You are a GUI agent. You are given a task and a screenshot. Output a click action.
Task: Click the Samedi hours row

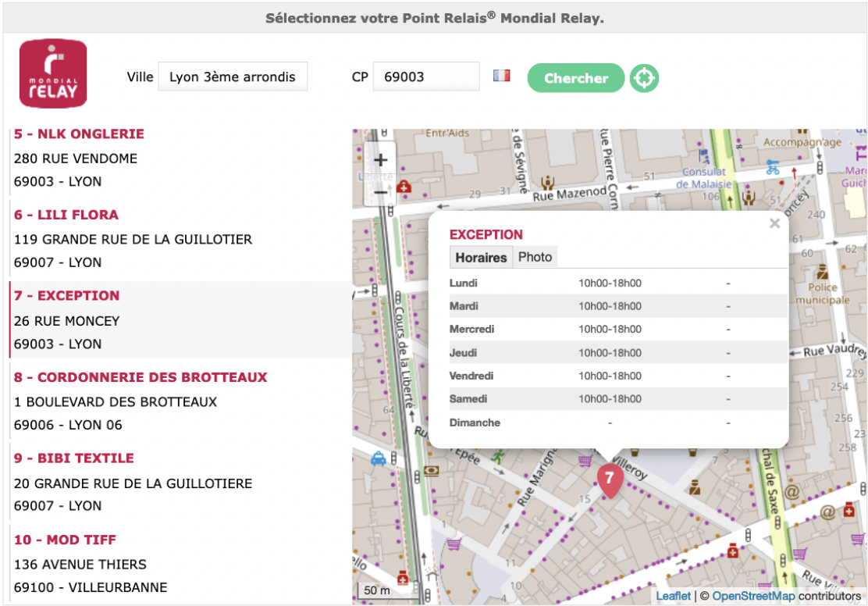[618, 399]
